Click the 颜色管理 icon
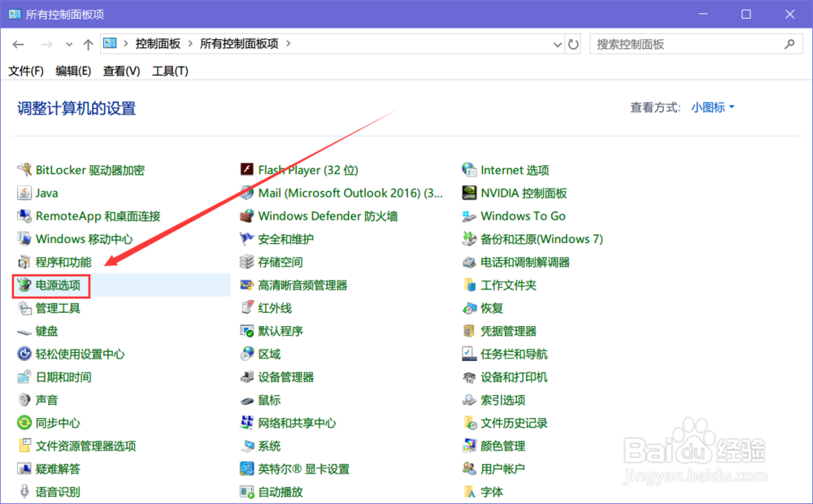This screenshot has height=504, width=813. 469,446
